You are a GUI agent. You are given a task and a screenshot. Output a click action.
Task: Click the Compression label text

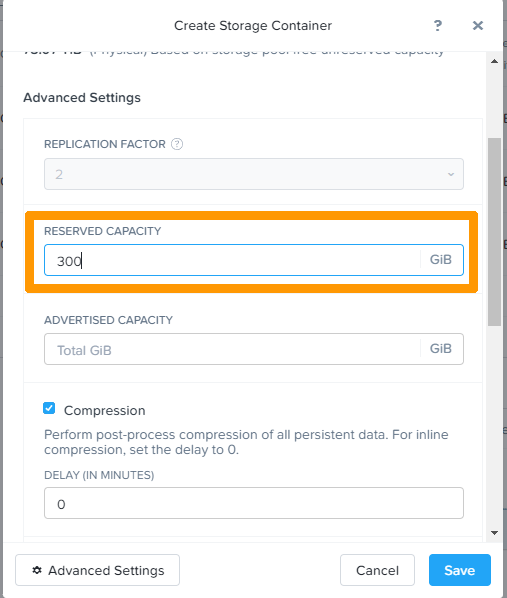[105, 411]
